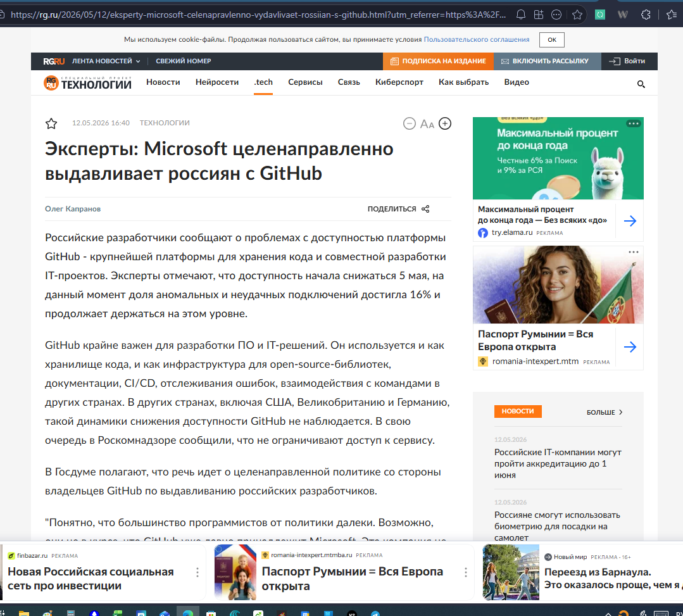This screenshot has height=616, width=683.
Task: Click the notification bell icon in the address bar
Action: (520, 15)
